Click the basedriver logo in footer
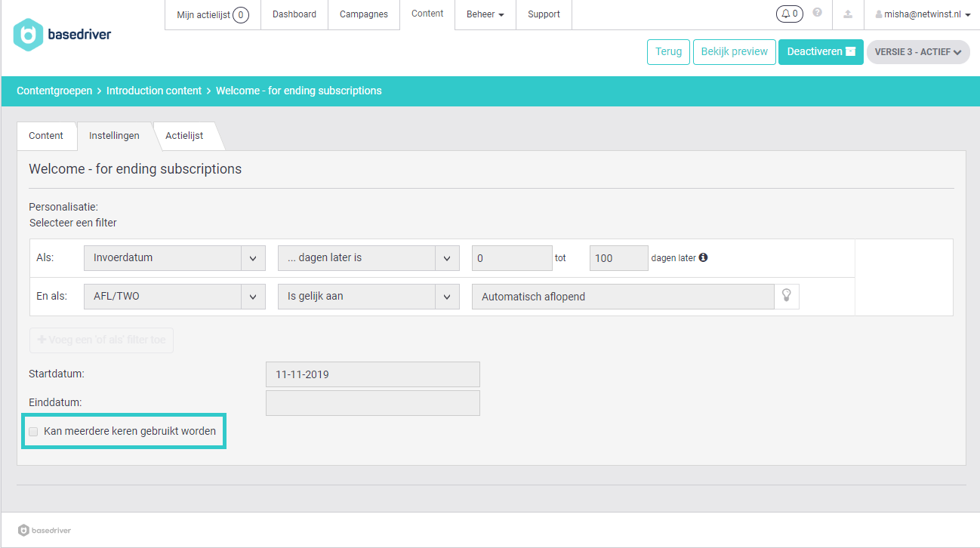Viewport: 980px width, 548px height. 45,530
